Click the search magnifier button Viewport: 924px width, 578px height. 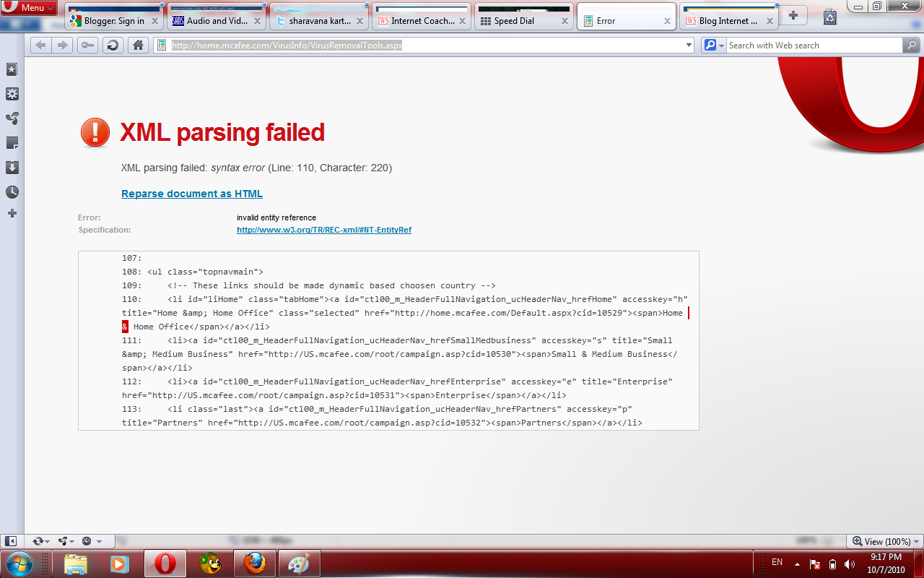point(912,46)
